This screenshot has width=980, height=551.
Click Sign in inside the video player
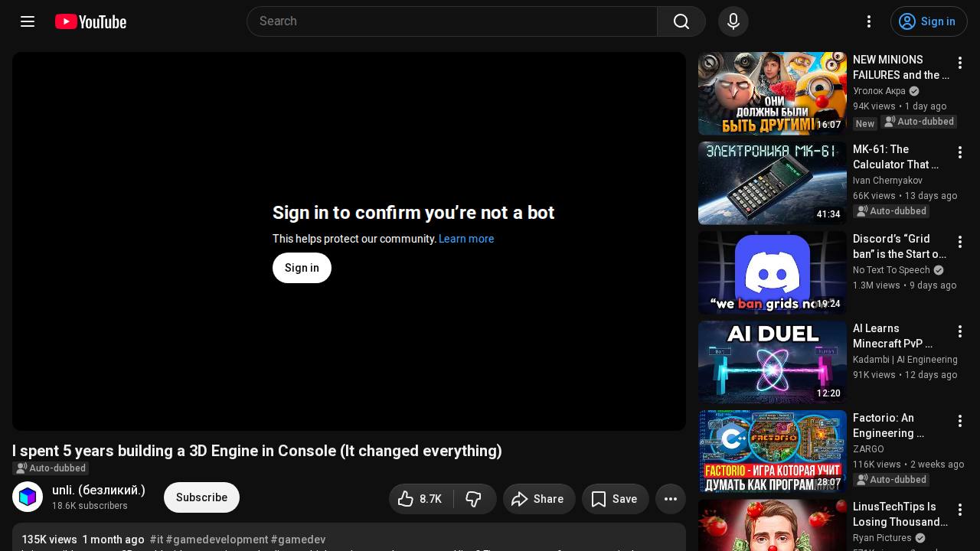pyautogui.click(x=302, y=268)
